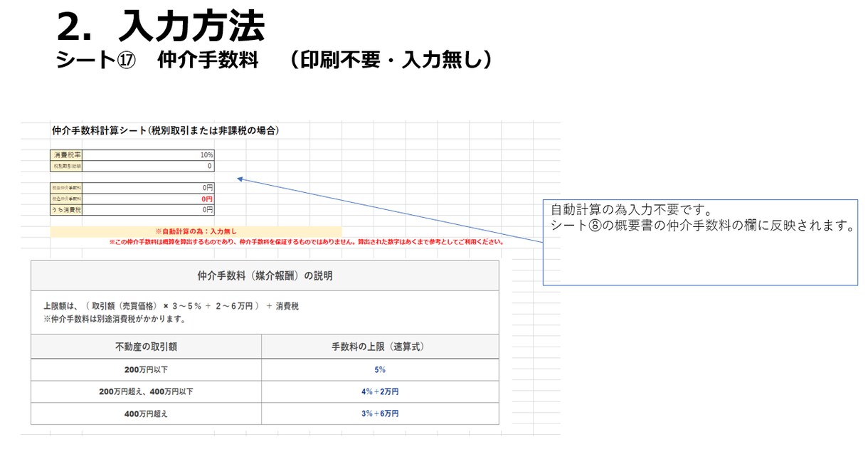Click the 税込仲介手数料 label cell
Viewport: 868px width, 474px height.
(x=67, y=199)
